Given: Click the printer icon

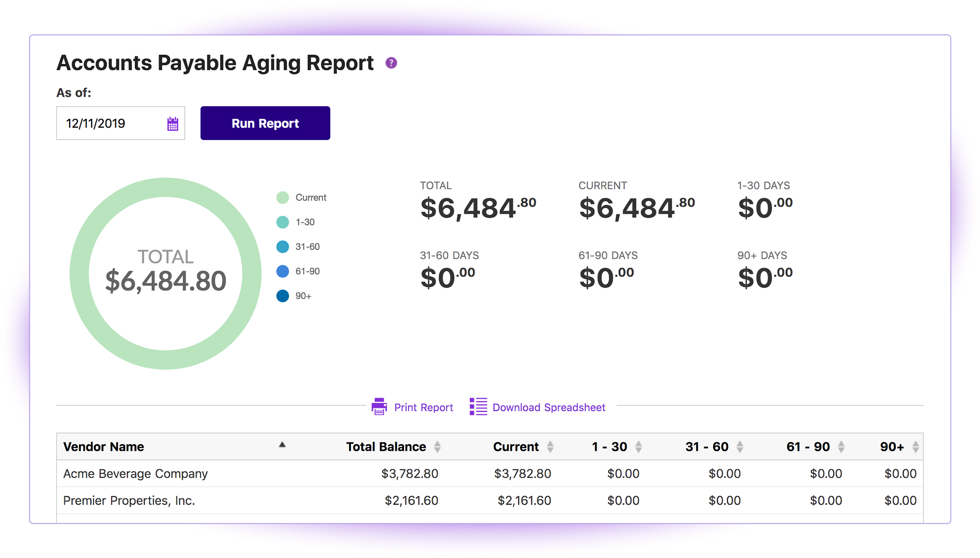Looking at the screenshot, I should tap(379, 406).
